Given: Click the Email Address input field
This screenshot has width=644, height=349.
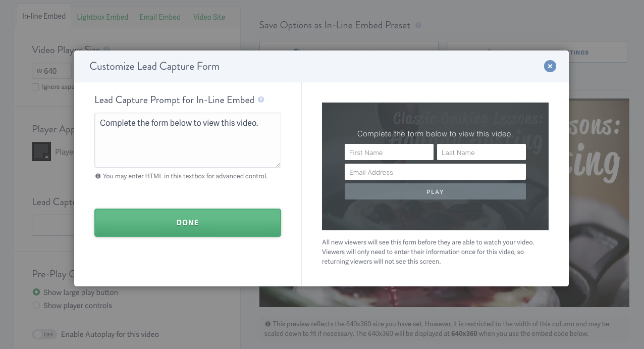Looking at the screenshot, I should [435, 172].
